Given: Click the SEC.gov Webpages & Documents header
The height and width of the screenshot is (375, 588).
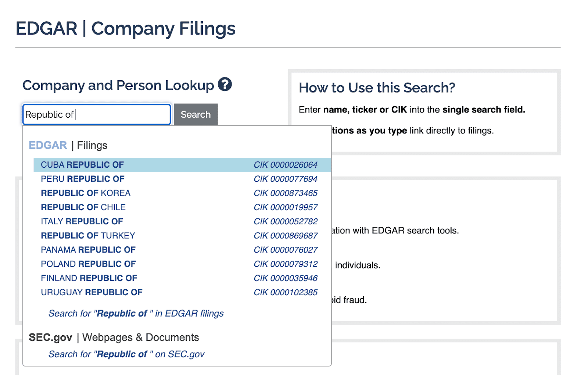Looking at the screenshot, I should pyautogui.click(x=114, y=337).
